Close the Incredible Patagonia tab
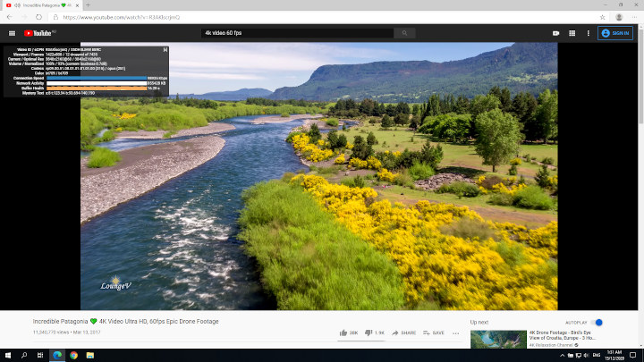 pyautogui.click(x=77, y=5)
